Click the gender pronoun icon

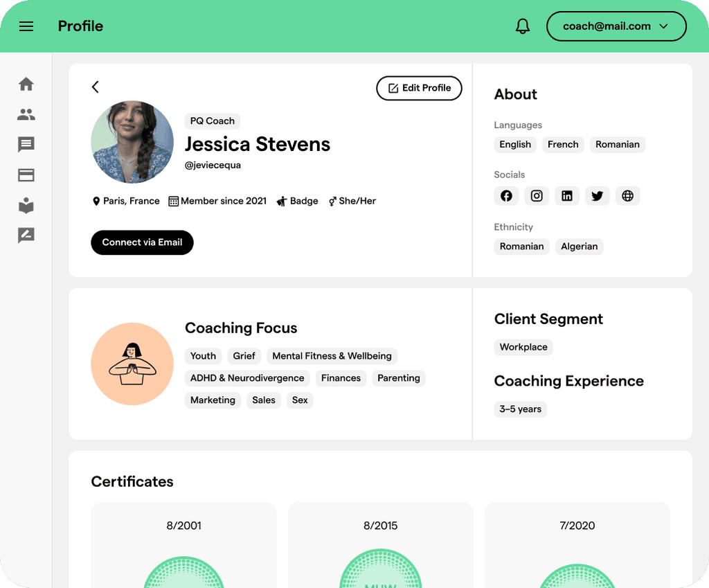click(332, 202)
